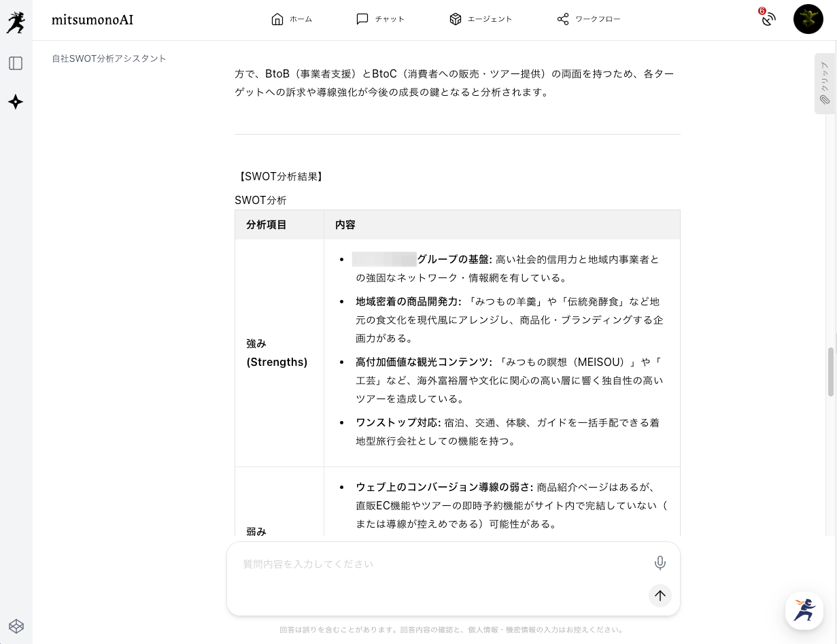Open チャット from top navigation

[380, 19]
